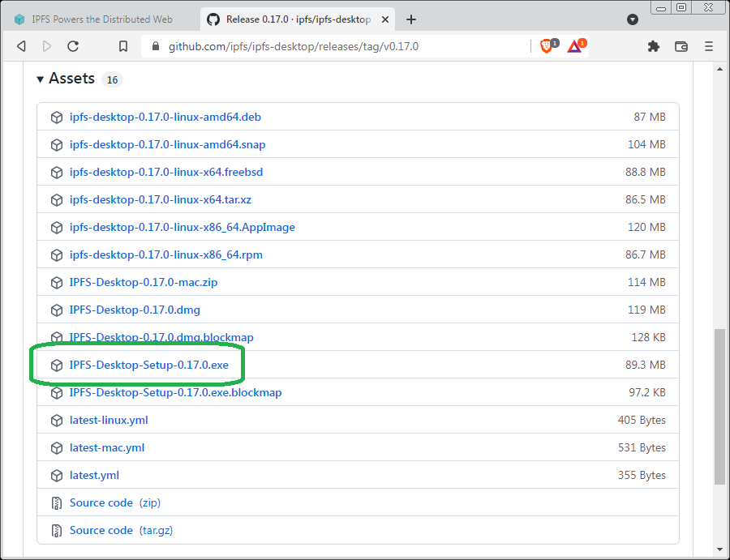Viewport: 730px width, 560px height.
Task: Click package icon beside linux-amd64.deb
Action: pyautogui.click(x=57, y=118)
